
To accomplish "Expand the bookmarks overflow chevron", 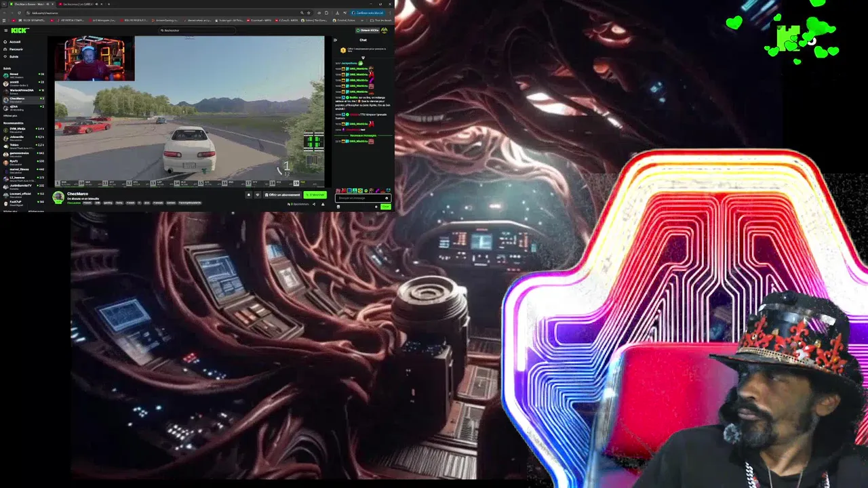I will pyautogui.click(x=362, y=20).
